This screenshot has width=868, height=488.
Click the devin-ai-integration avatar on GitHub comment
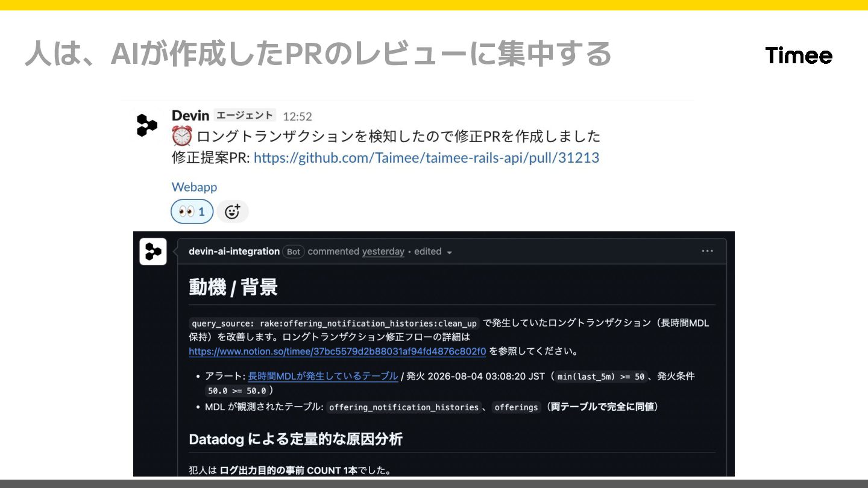[x=153, y=252]
